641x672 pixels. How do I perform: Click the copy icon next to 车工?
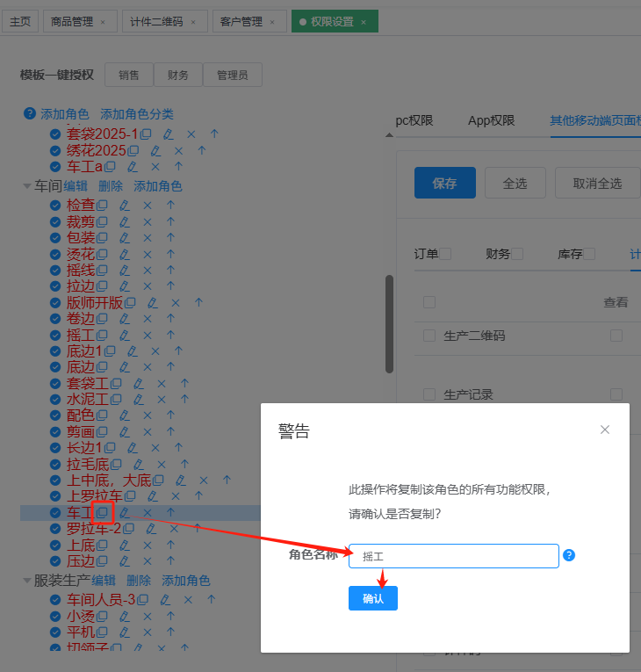click(x=102, y=512)
